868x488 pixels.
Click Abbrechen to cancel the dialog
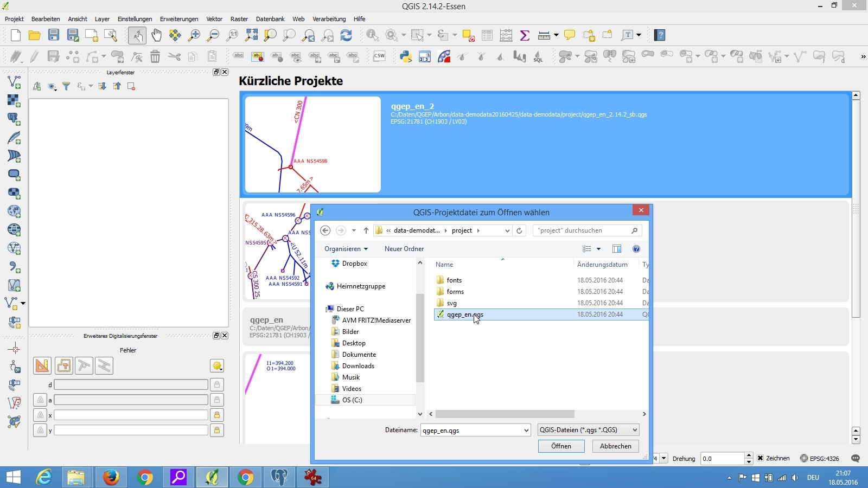[x=616, y=446]
